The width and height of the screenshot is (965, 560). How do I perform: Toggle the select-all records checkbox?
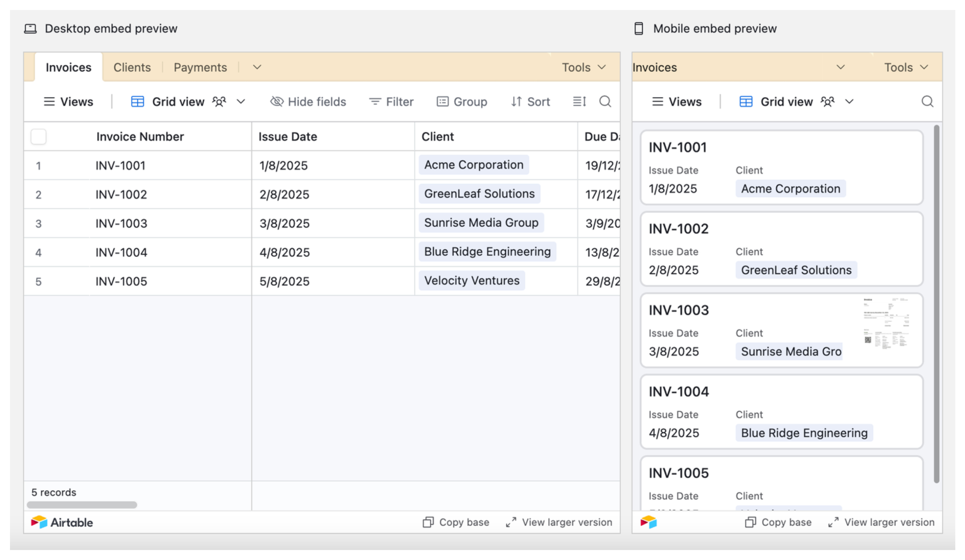tap(38, 137)
